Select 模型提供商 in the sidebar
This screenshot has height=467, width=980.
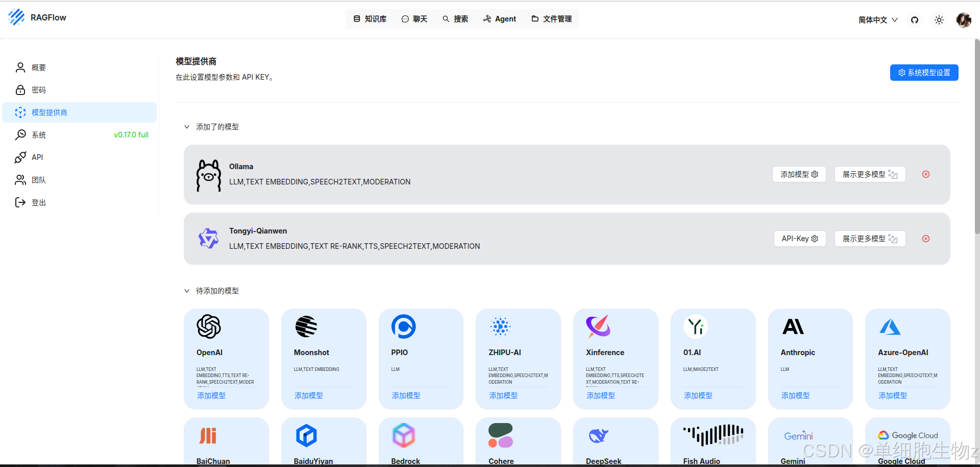tap(79, 112)
